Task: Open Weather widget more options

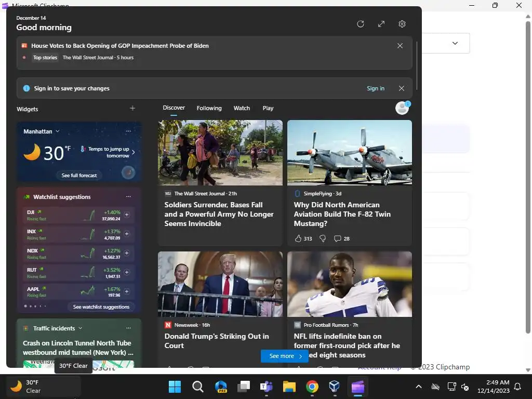Action: 128,131
